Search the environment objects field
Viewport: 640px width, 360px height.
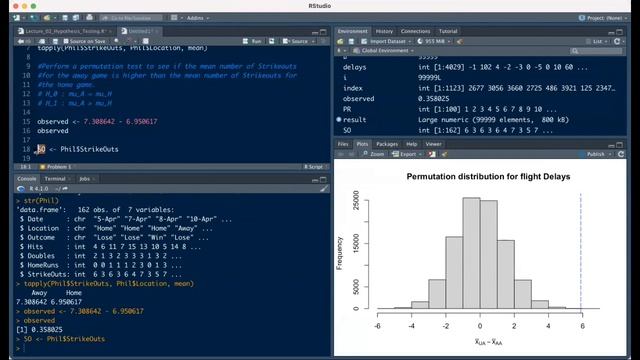pyautogui.click(x=596, y=51)
